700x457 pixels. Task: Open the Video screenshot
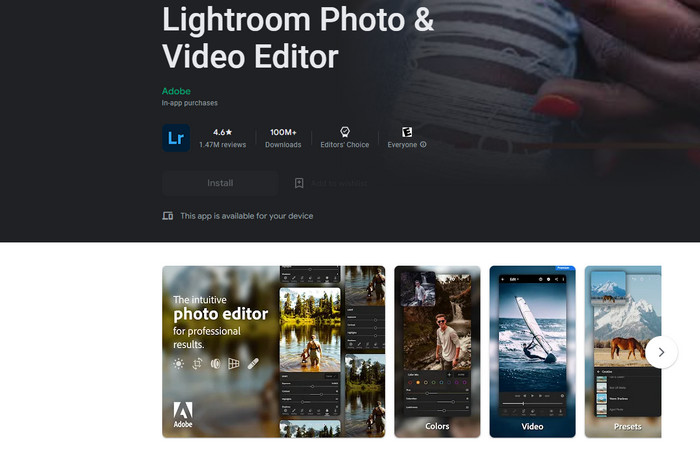point(533,352)
